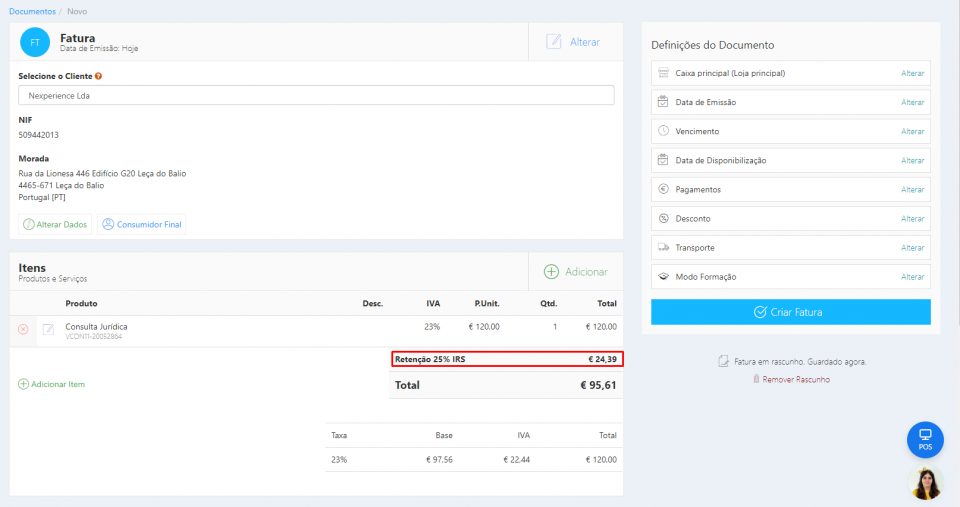The height and width of the screenshot is (507, 960).
Task: Expand the Vencimento setting via Alterar
Action: [x=912, y=132]
